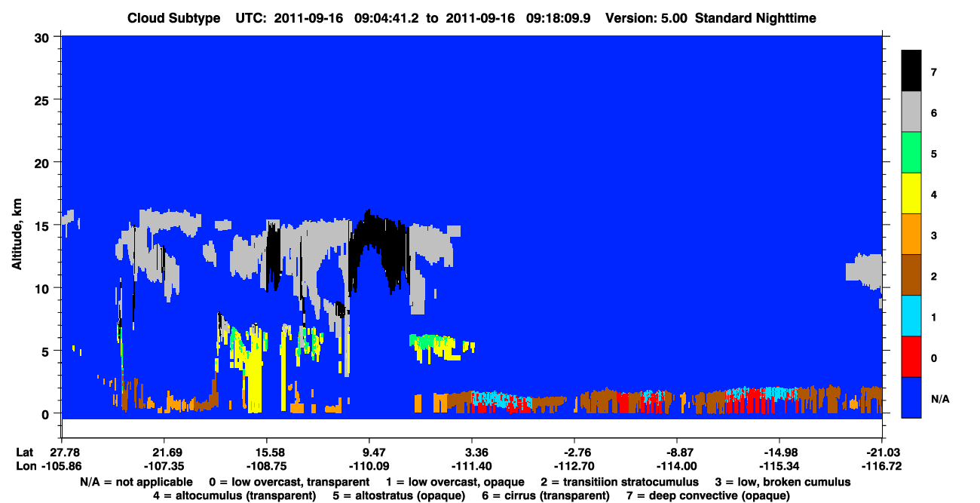Click the longitude value -112.70
Screen dimensions: 980x503
pyautogui.click(x=574, y=466)
